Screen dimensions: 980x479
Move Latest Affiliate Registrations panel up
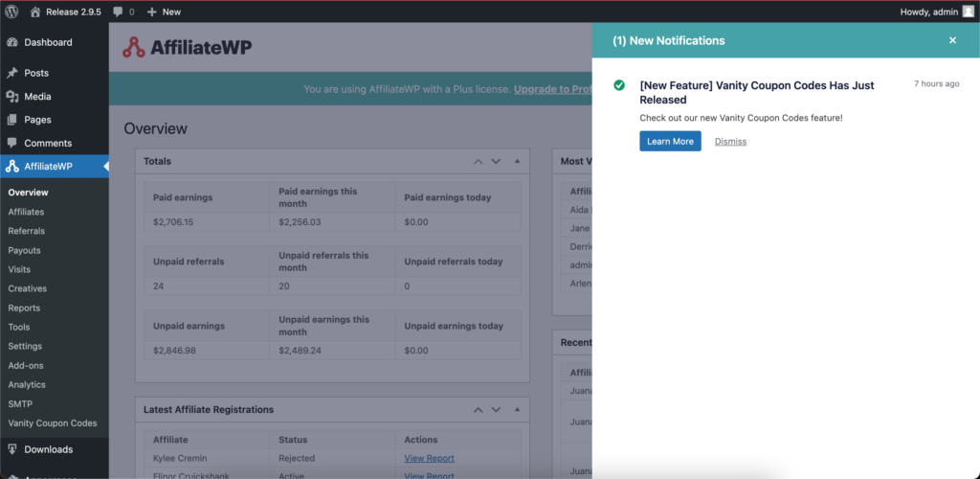(479, 410)
